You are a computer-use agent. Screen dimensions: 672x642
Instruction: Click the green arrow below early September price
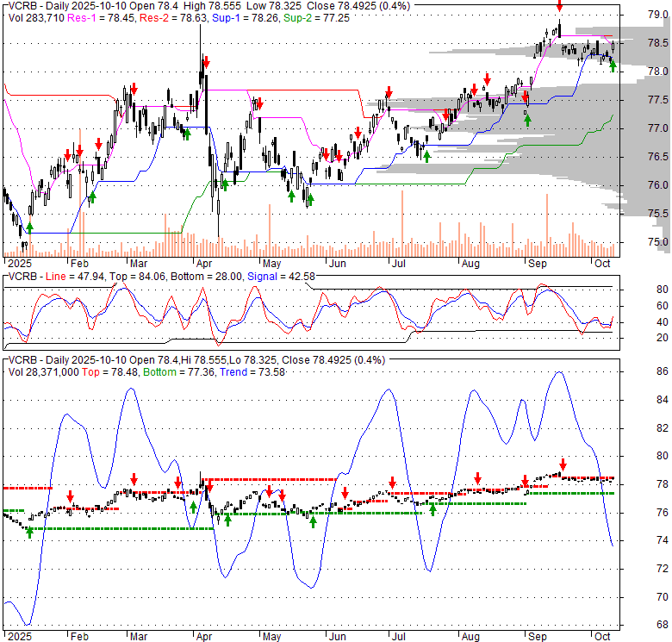pos(527,119)
